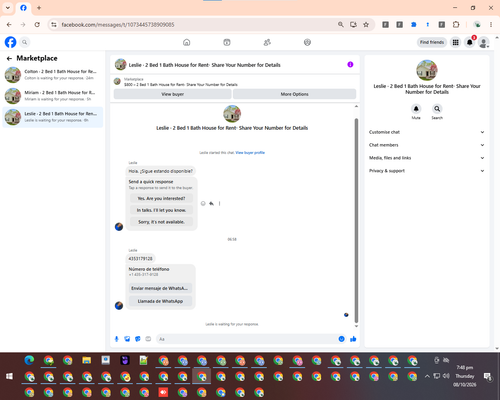Open the View buyer profile link
Image resolution: width=500 pixels, height=400 pixels.
[250, 153]
